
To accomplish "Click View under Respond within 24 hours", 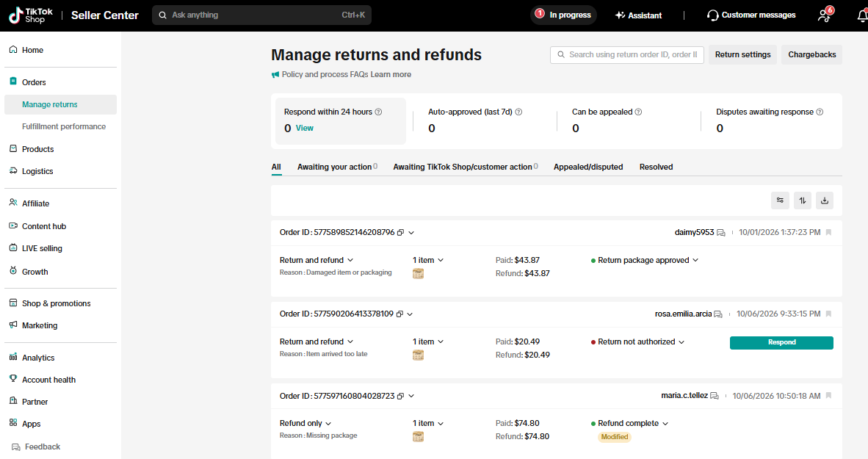I will pyautogui.click(x=305, y=128).
